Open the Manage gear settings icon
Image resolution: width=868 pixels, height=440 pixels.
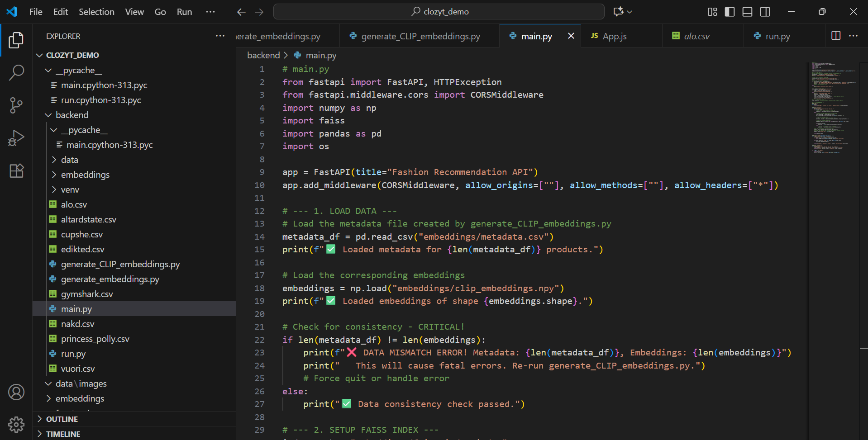click(16, 424)
